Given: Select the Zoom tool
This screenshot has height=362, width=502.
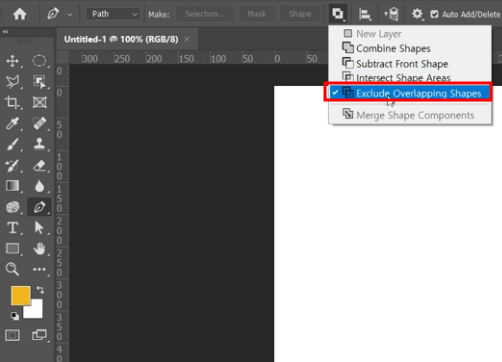Looking at the screenshot, I should (x=13, y=269).
